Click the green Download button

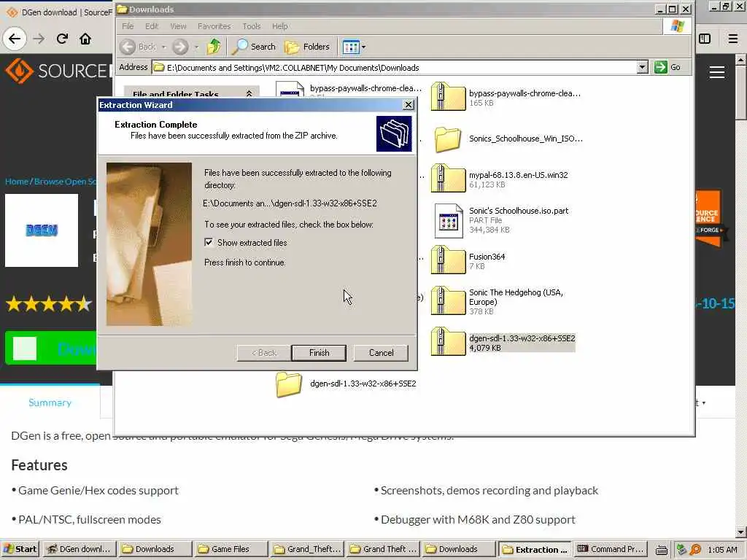(x=52, y=348)
